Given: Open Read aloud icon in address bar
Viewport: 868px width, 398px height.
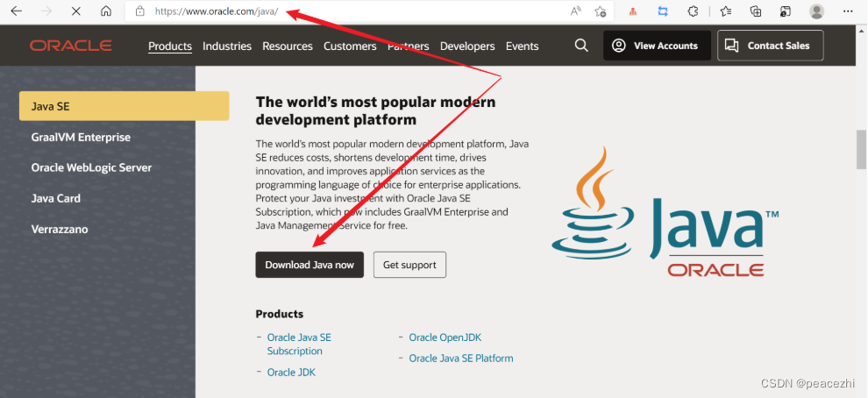Looking at the screenshot, I should coord(576,11).
